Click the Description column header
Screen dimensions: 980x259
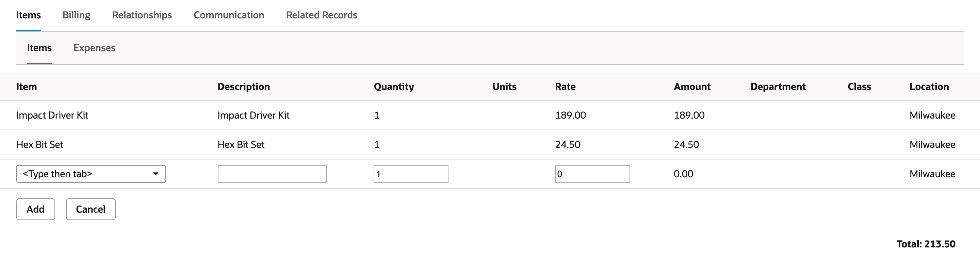point(244,87)
